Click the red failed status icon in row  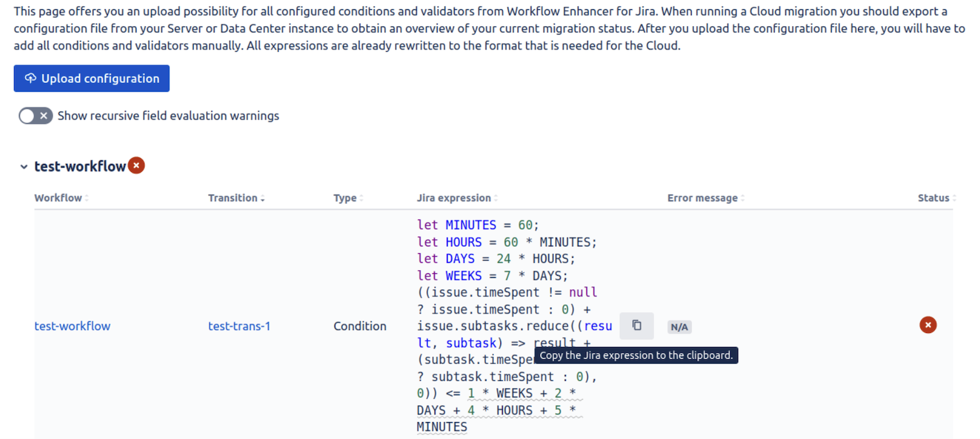coord(928,325)
